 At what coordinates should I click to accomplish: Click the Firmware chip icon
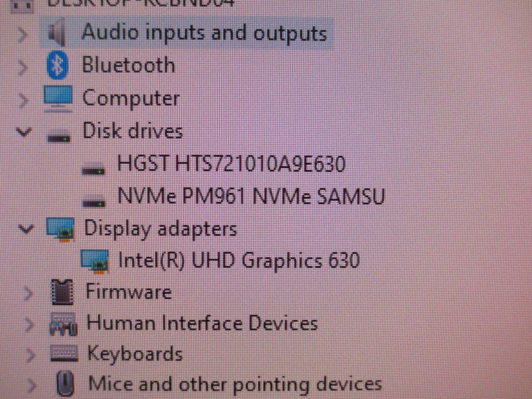62,292
